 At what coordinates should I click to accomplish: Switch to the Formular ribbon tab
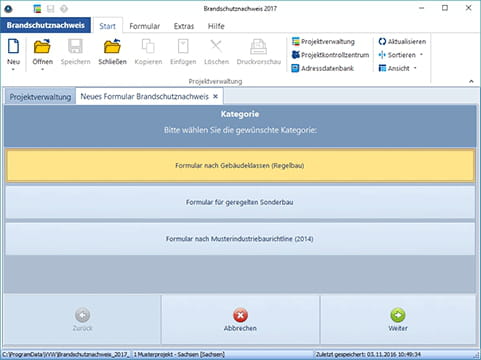click(x=145, y=26)
